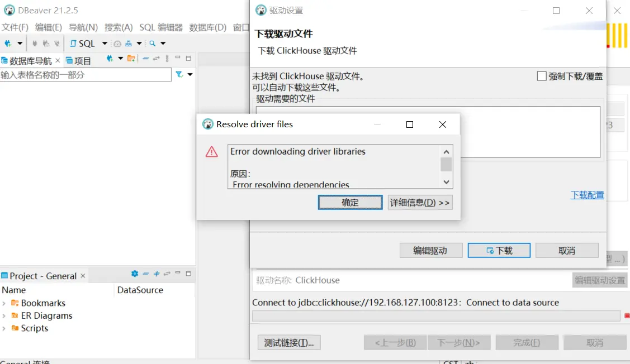630x364 pixels.
Task: Click scroll up arrow in error message box
Action: point(446,152)
